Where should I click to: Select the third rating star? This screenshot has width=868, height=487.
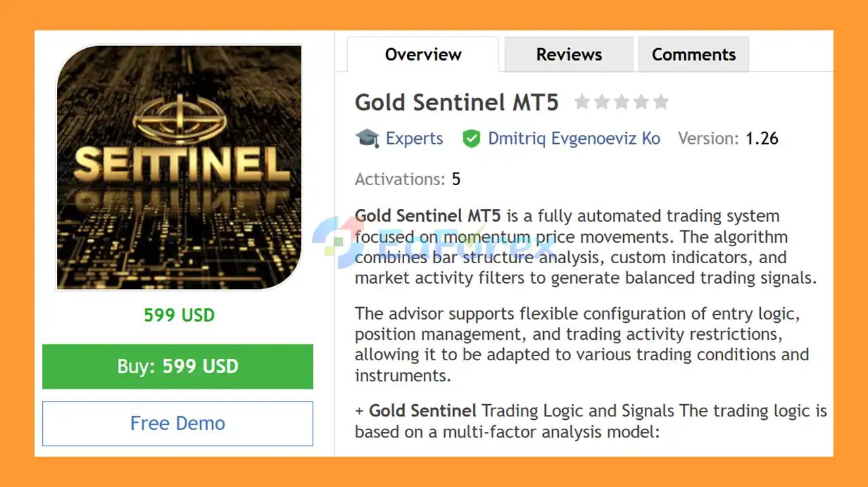(x=621, y=102)
